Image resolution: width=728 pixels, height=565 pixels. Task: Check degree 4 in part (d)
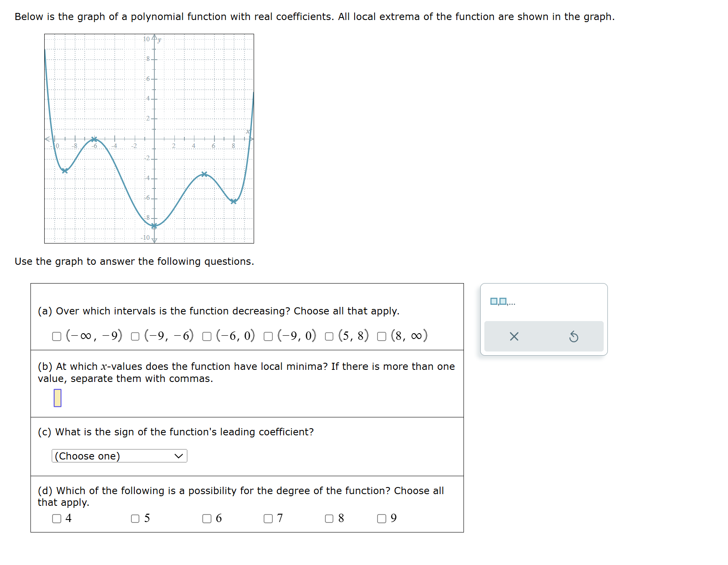(x=57, y=519)
